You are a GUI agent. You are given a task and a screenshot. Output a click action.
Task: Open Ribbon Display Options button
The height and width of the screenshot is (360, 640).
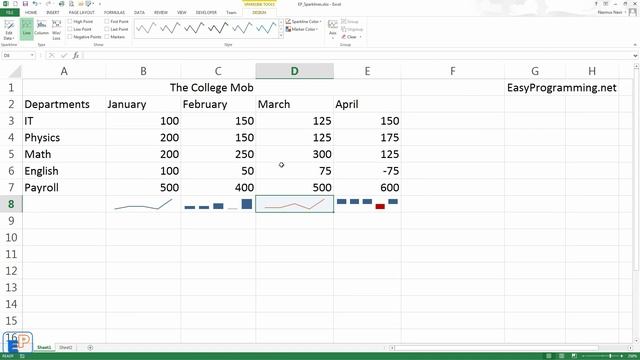click(x=606, y=4)
